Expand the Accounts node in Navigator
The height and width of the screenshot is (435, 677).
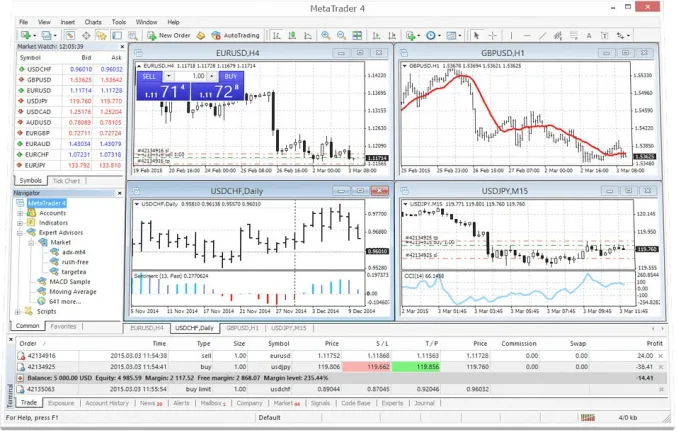[x=20, y=214]
